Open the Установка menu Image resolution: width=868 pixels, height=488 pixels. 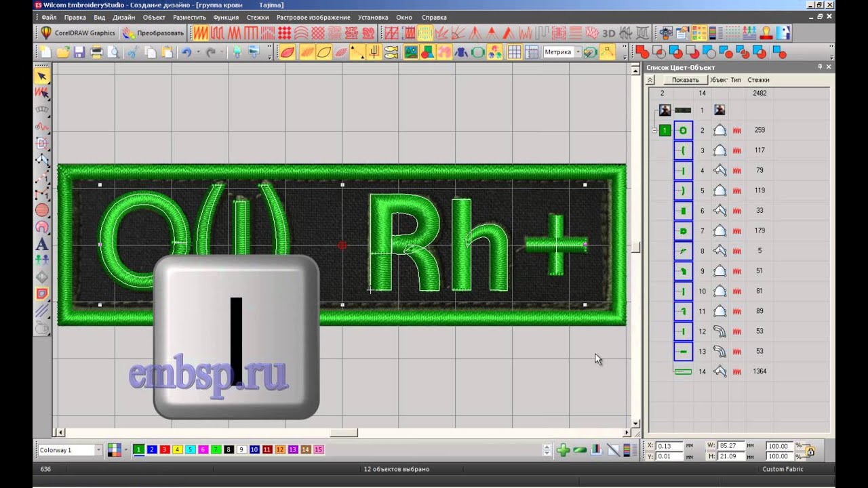click(373, 18)
